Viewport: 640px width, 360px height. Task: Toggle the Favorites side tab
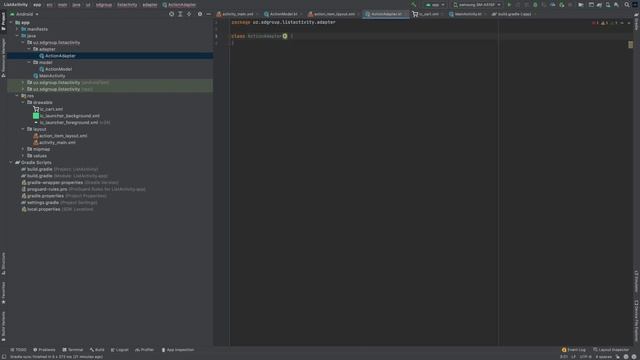[3, 293]
